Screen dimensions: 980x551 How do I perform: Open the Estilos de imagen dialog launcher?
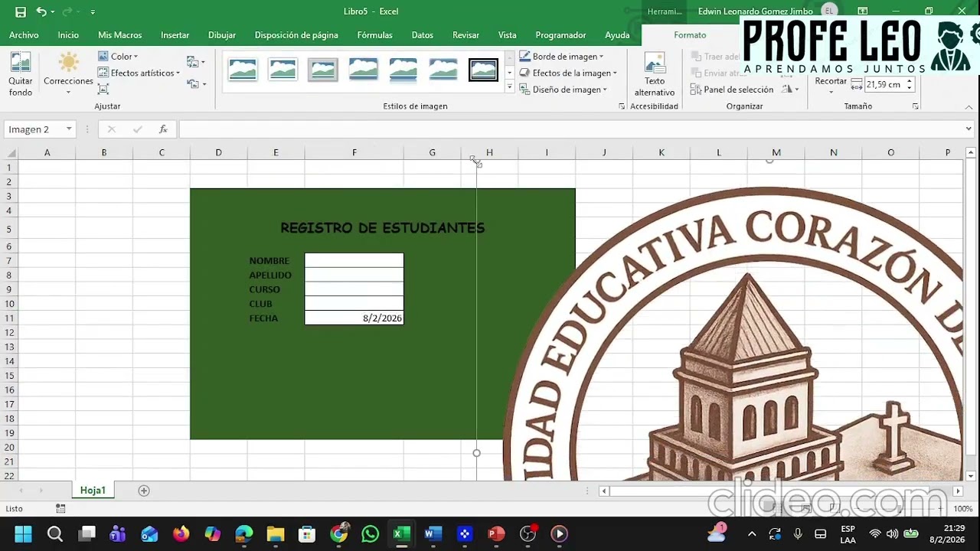tap(622, 106)
